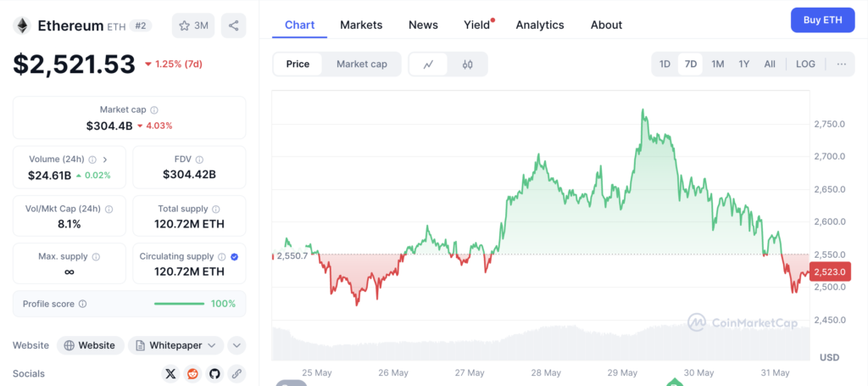This screenshot has width=868, height=386.
Task: Switch to line chart view icon
Action: [429, 64]
